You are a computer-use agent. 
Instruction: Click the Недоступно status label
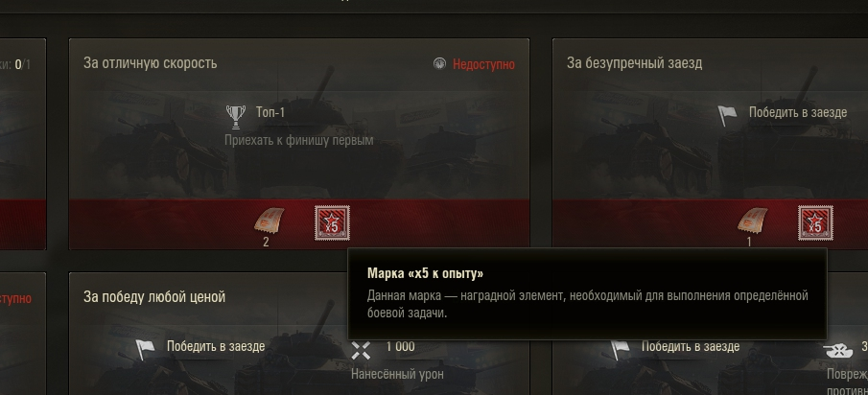483,65
